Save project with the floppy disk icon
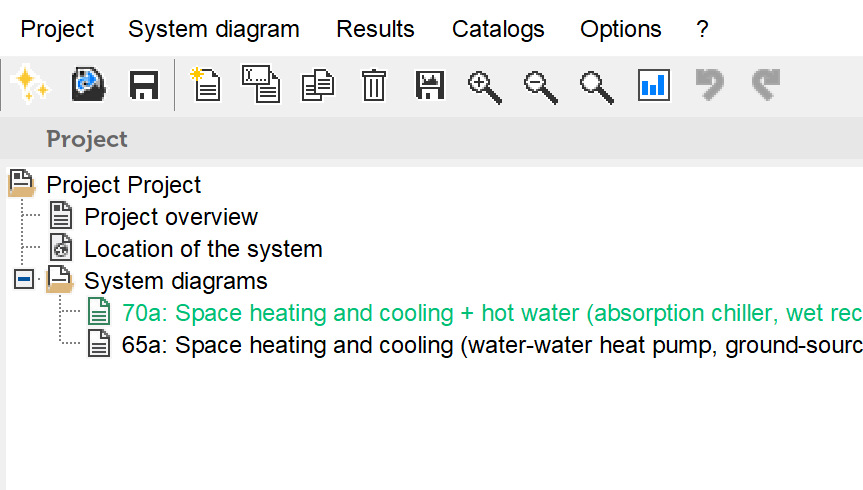 pyautogui.click(x=145, y=86)
